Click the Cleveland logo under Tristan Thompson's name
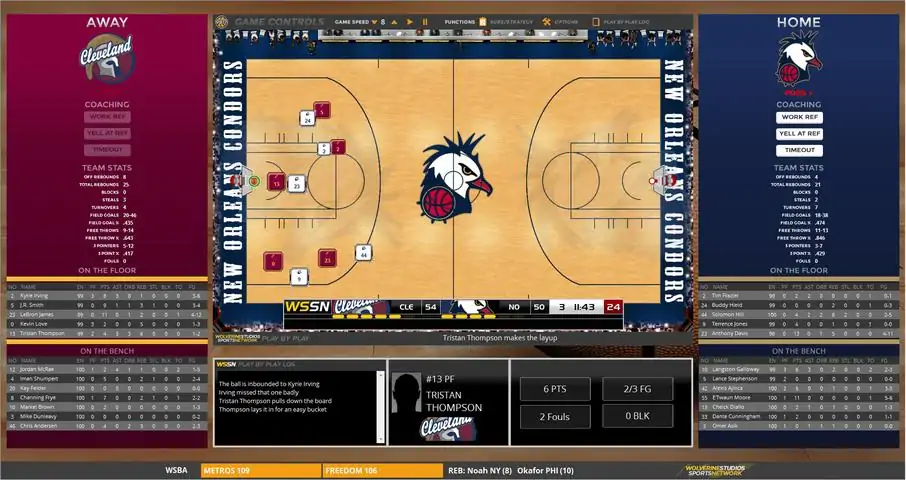 pyautogui.click(x=448, y=428)
